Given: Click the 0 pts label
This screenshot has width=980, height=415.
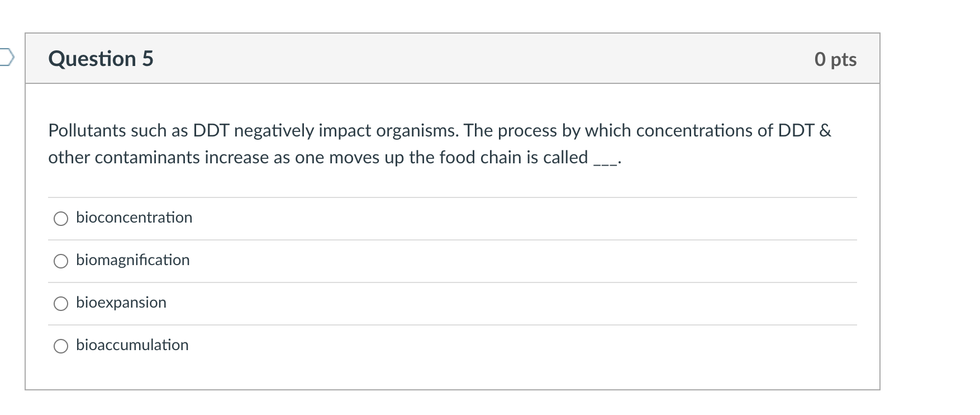Looking at the screenshot, I should tap(836, 60).
